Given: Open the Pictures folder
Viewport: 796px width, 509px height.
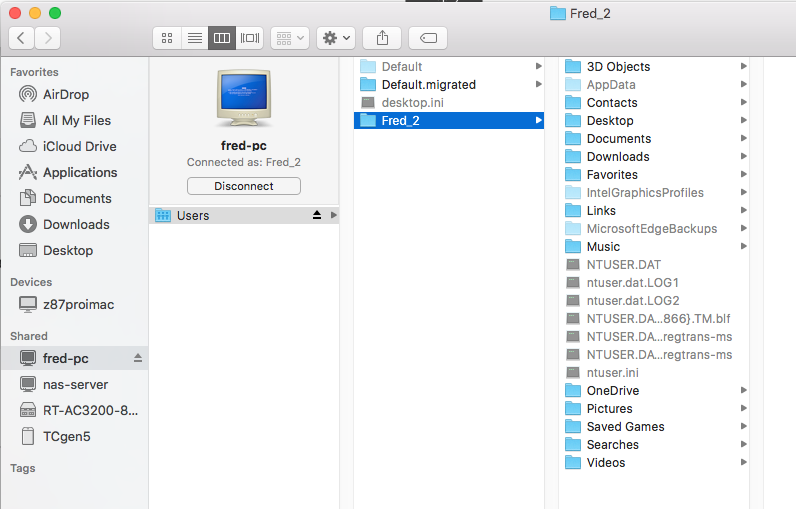Looking at the screenshot, I should tap(654, 409).
